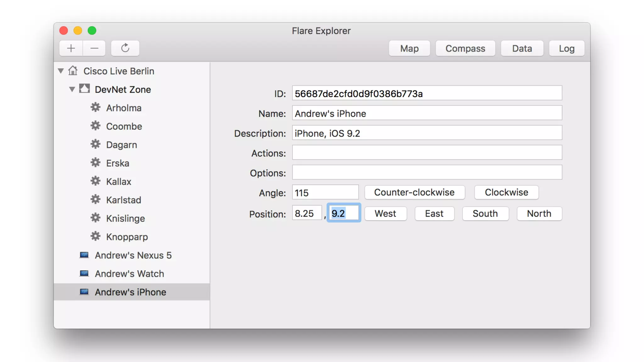This screenshot has width=644, height=362.
Task: Click the plus add button in toolbar
Action: tap(71, 48)
